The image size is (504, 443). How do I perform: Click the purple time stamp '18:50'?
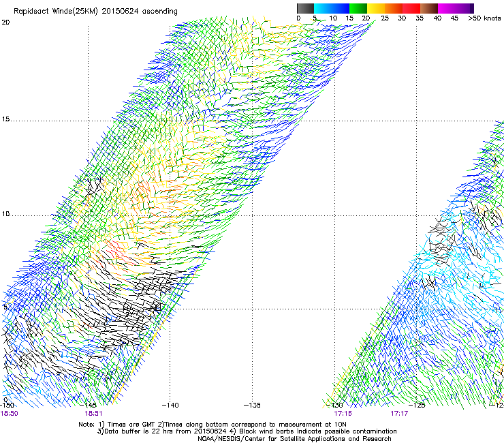[9, 414]
